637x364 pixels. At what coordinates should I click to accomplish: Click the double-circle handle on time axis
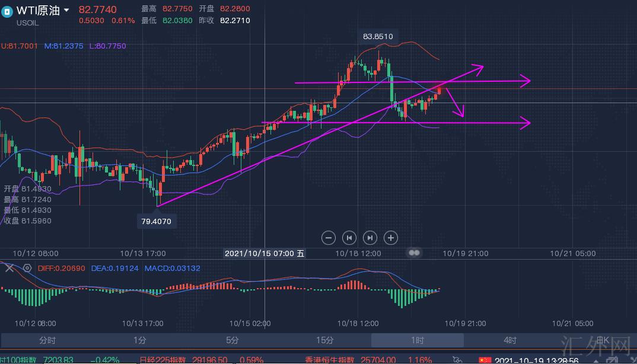click(414, 253)
